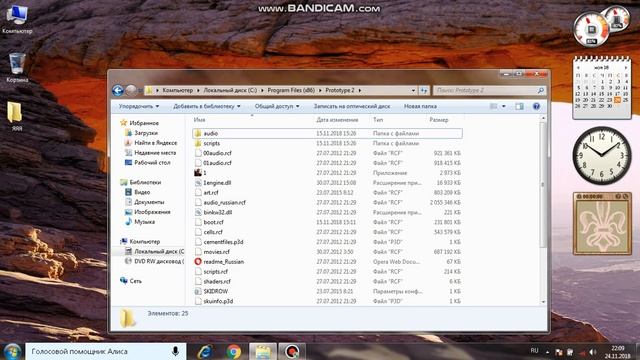This screenshot has height=360, width=640.
Task: Refresh the Prototype 2 folder view
Action: [424, 90]
